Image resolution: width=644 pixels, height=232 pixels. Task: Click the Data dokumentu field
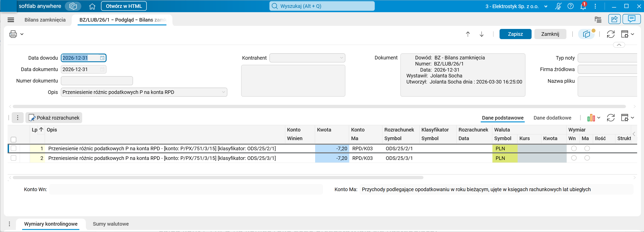83,69
